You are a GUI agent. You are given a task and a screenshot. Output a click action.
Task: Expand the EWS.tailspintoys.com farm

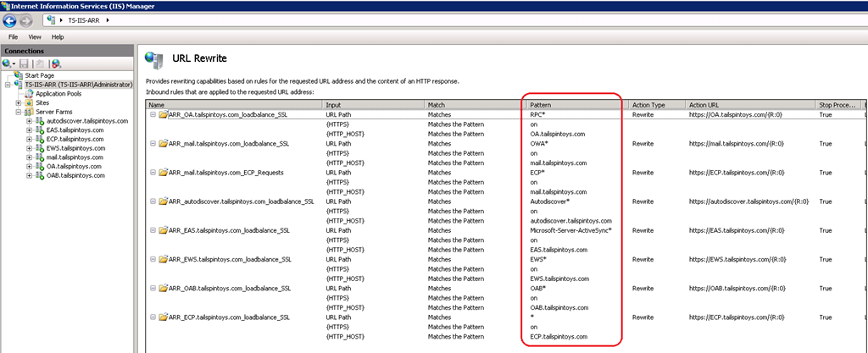point(29,148)
